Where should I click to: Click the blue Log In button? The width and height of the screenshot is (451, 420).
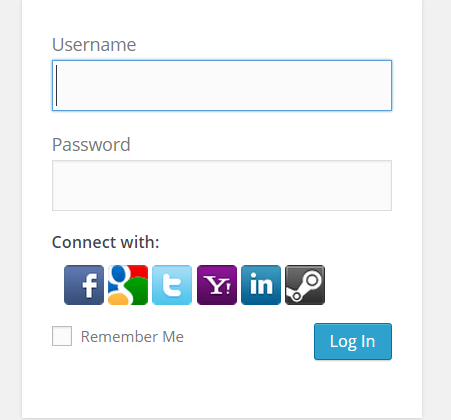353,342
